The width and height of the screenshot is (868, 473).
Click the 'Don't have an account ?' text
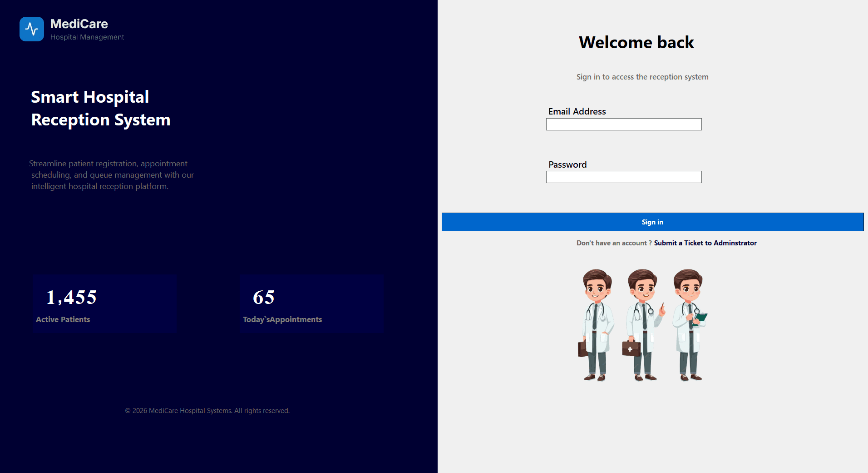[614, 243]
